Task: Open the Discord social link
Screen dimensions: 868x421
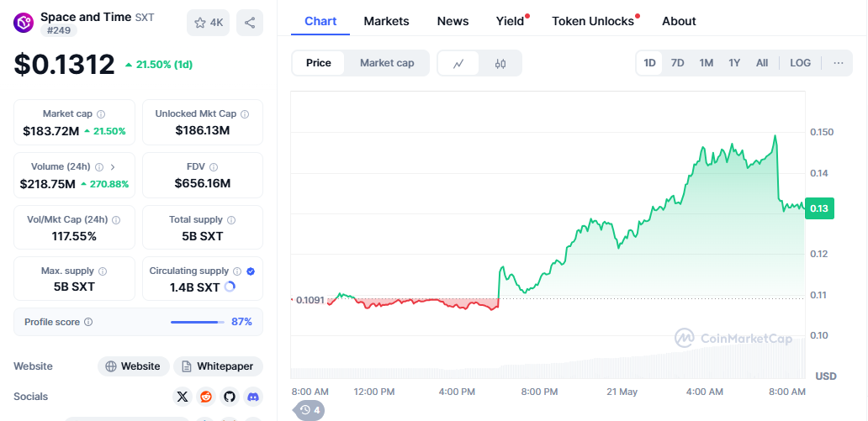Action: (x=253, y=397)
